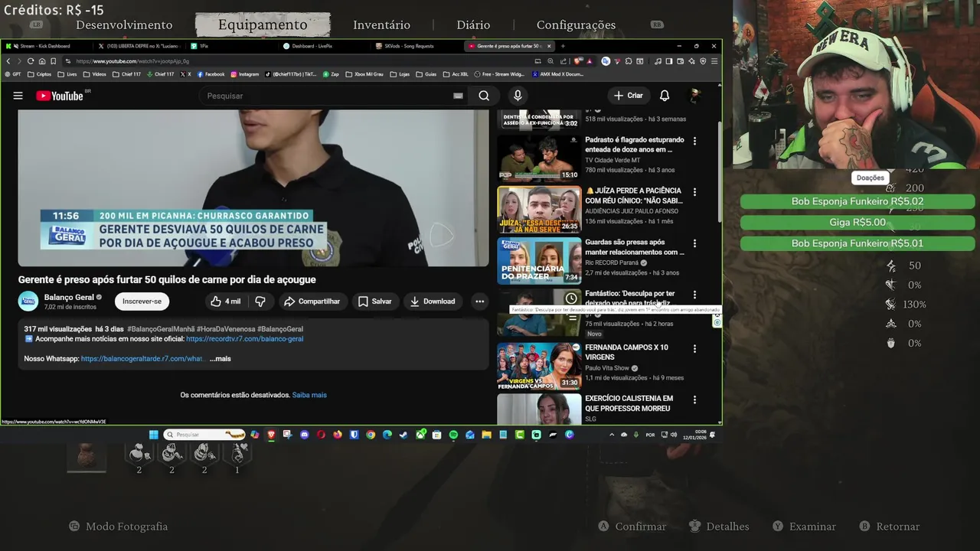The width and height of the screenshot is (980, 551).
Task: Go to the YouTube home logo
Action: point(60,96)
